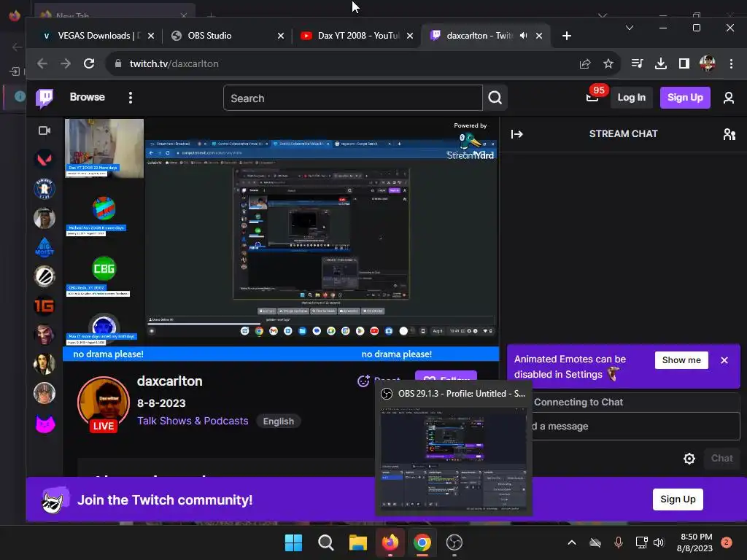Click the Chat send button
This screenshot has width=747, height=560.
tap(721, 458)
